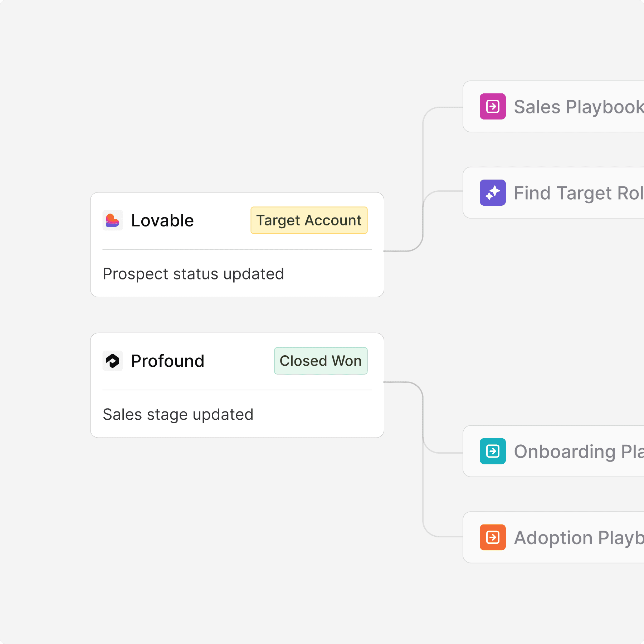This screenshot has width=644, height=644.
Task: Open the Onboarding playbook node
Action: [553, 451]
